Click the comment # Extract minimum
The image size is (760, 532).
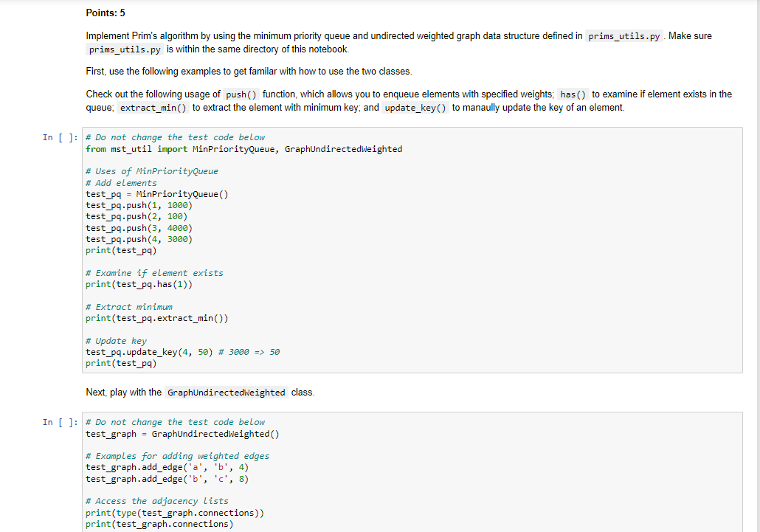tap(131, 306)
